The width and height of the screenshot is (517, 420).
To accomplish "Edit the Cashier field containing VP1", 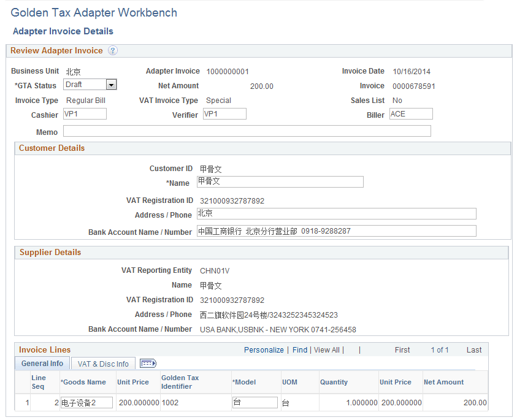I will (83, 114).
